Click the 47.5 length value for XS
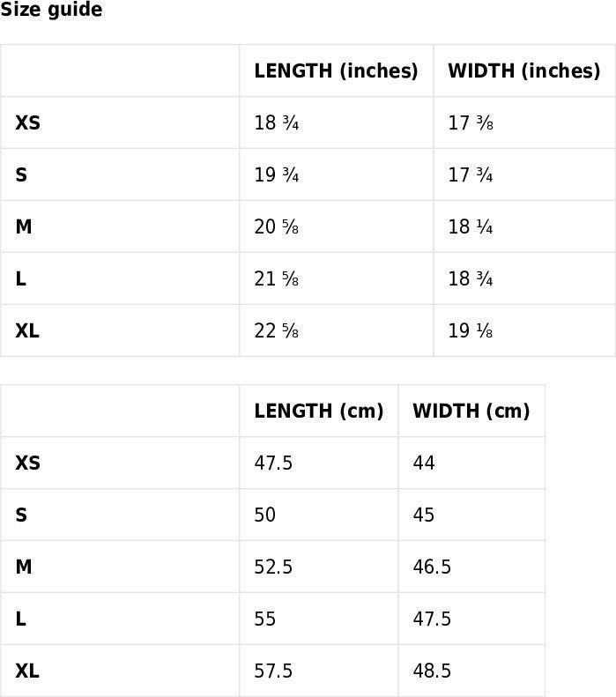The height and width of the screenshot is (697, 616). 273,463
